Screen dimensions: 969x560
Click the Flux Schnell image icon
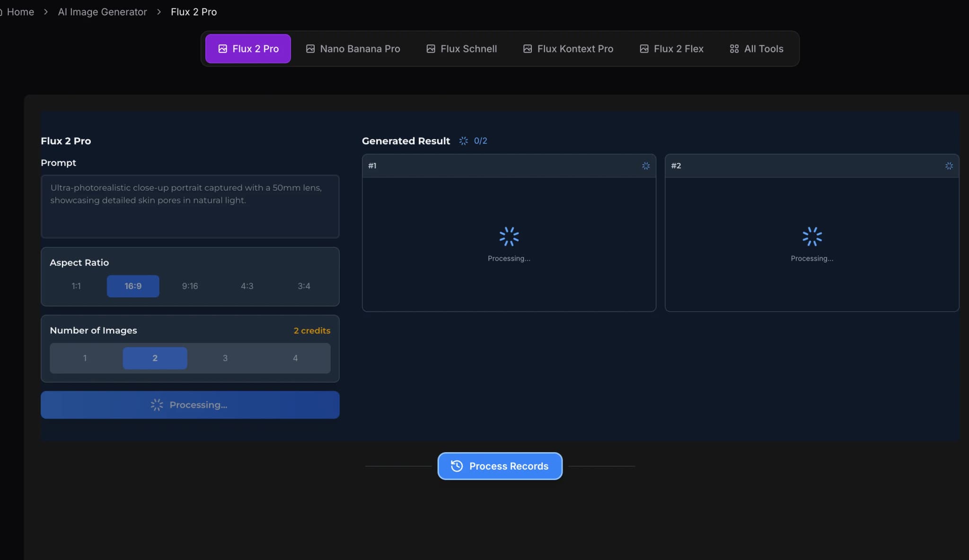click(431, 48)
